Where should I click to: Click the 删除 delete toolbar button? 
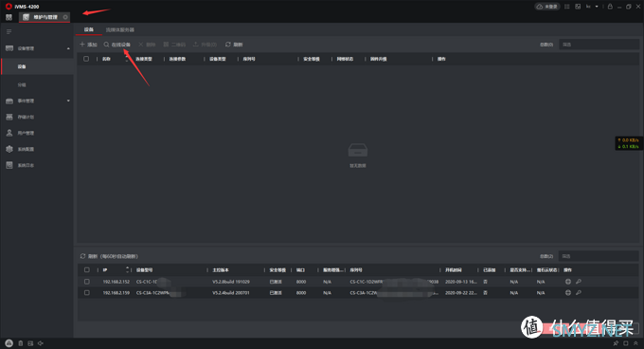(x=147, y=45)
